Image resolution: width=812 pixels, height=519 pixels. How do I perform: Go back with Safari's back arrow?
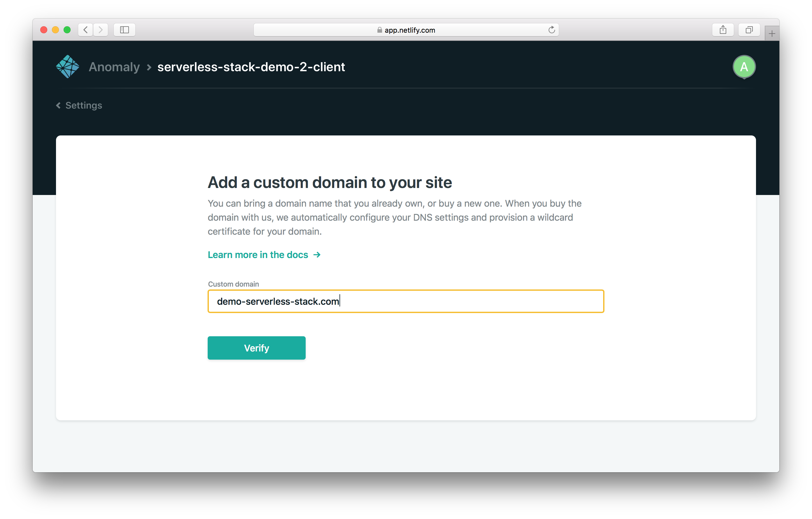pos(86,30)
